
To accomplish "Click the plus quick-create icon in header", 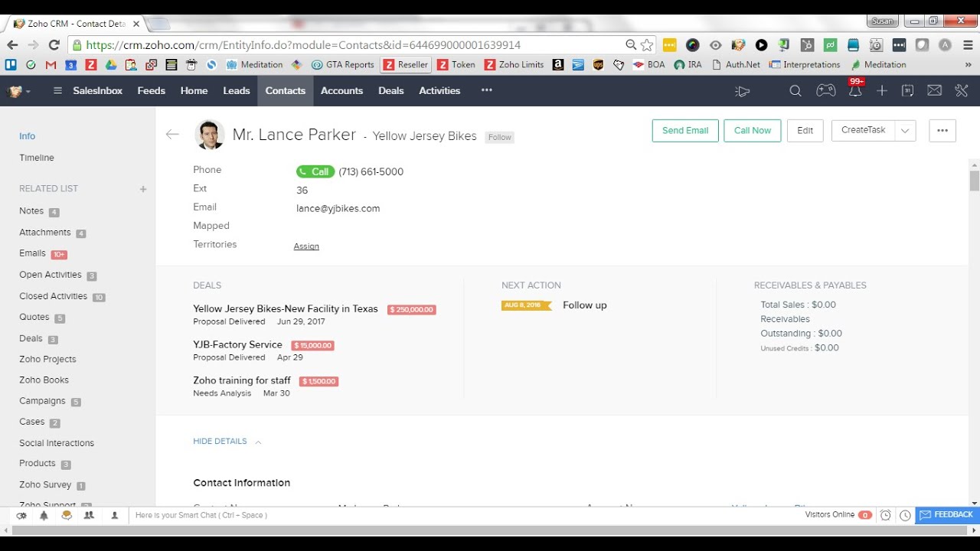I will coord(882,91).
